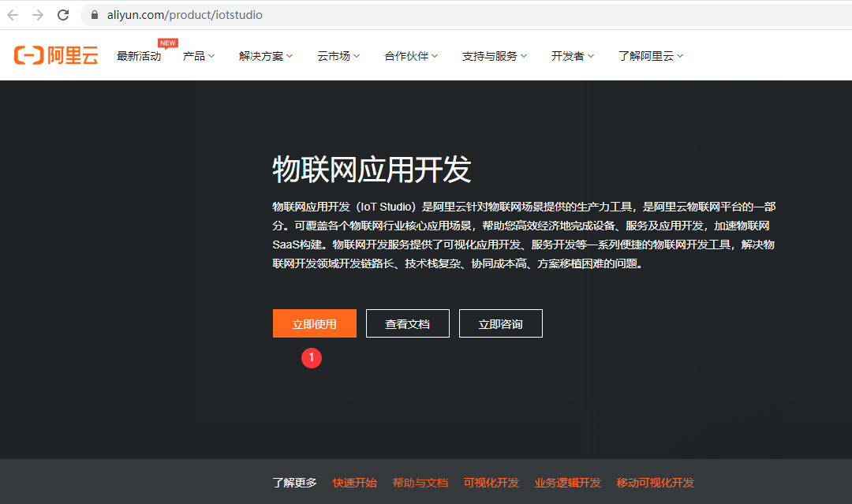Expand the 了解阿里云 dropdown menu
The width and height of the screenshot is (852, 504).
click(x=651, y=56)
